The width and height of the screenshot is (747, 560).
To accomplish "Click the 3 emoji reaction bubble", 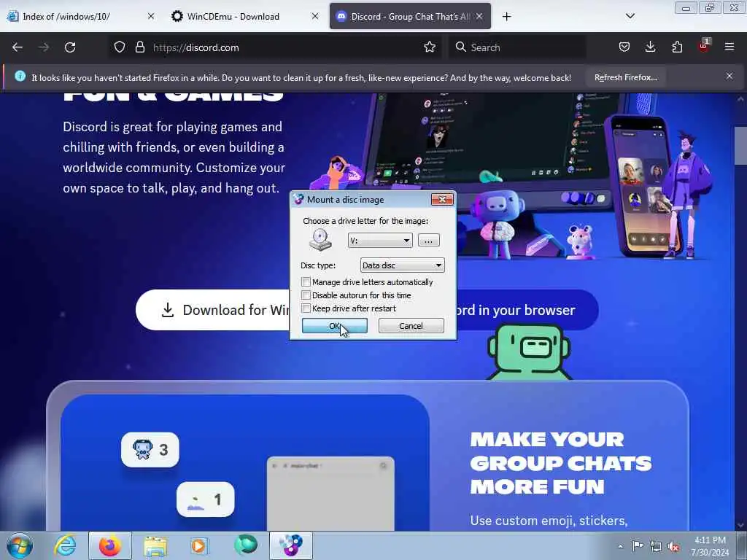I will [150, 449].
